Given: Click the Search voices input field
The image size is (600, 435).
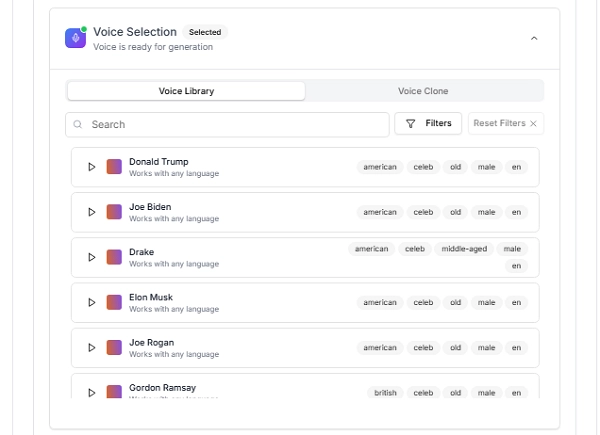Looking at the screenshot, I should point(227,124).
